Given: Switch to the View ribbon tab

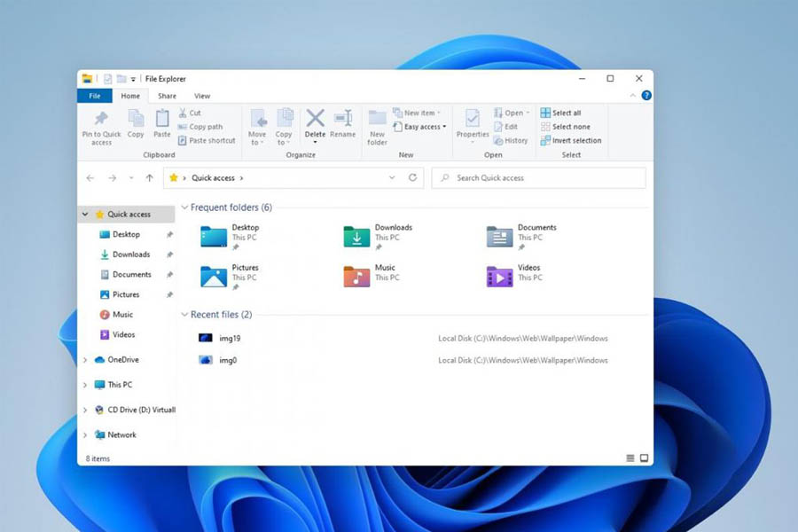Looking at the screenshot, I should click(202, 96).
